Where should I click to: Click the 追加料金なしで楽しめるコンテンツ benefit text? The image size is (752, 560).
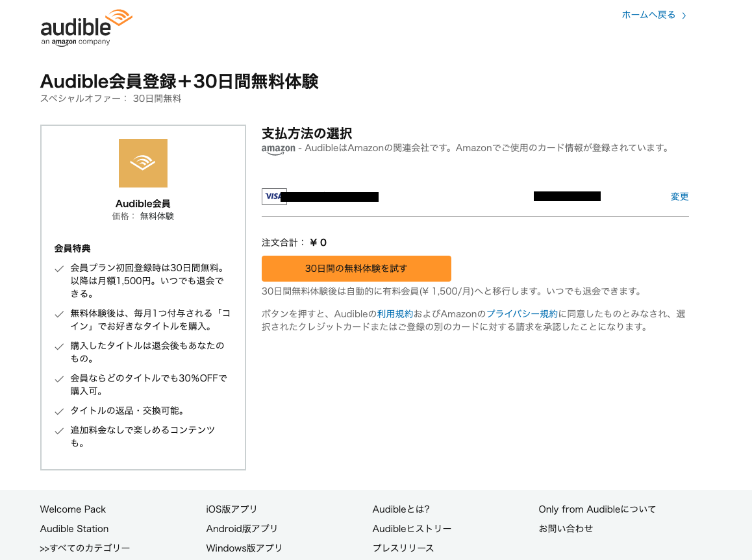[x=142, y=437]
